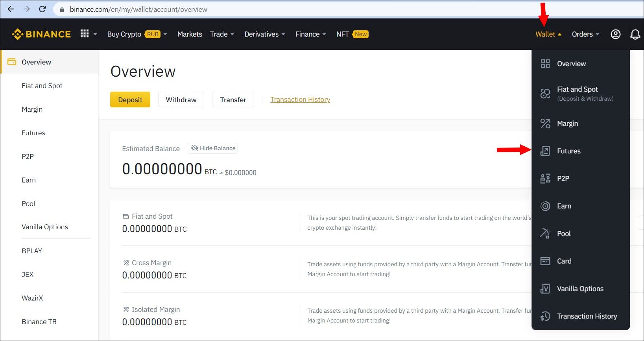
Task: Select Vanilla Options text in Wallet dropdown
Action: pos(580,289)
